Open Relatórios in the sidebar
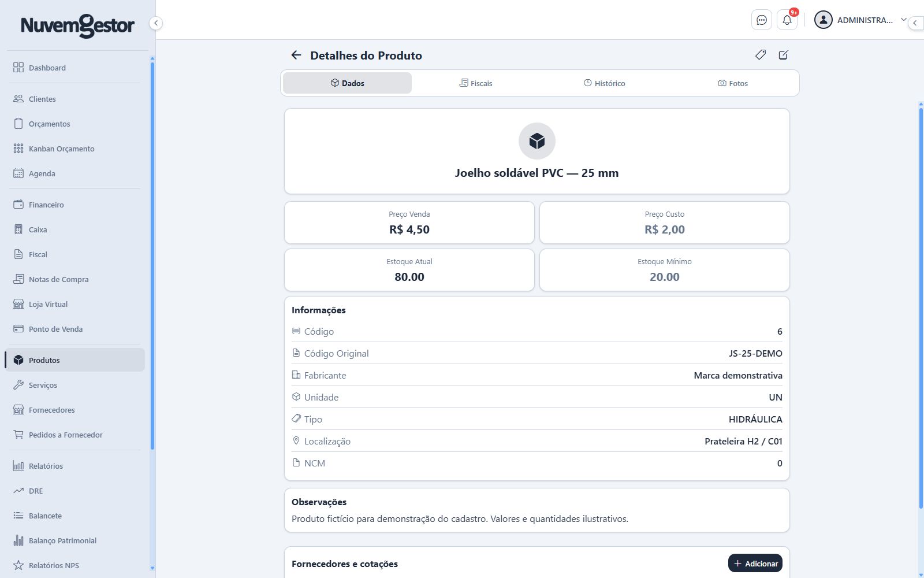This screenshot has width=924, height=578. (74, 466)
